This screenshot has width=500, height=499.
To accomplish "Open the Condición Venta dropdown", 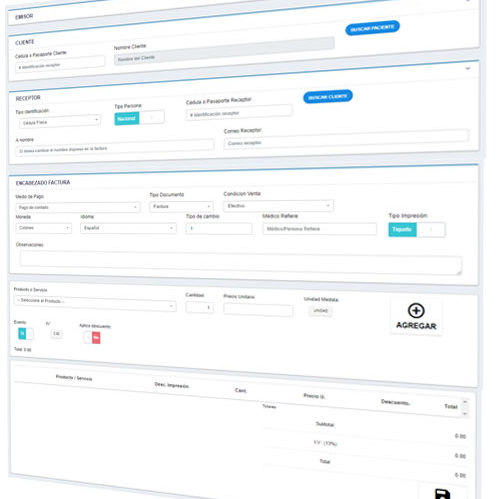I will (278, 206).
